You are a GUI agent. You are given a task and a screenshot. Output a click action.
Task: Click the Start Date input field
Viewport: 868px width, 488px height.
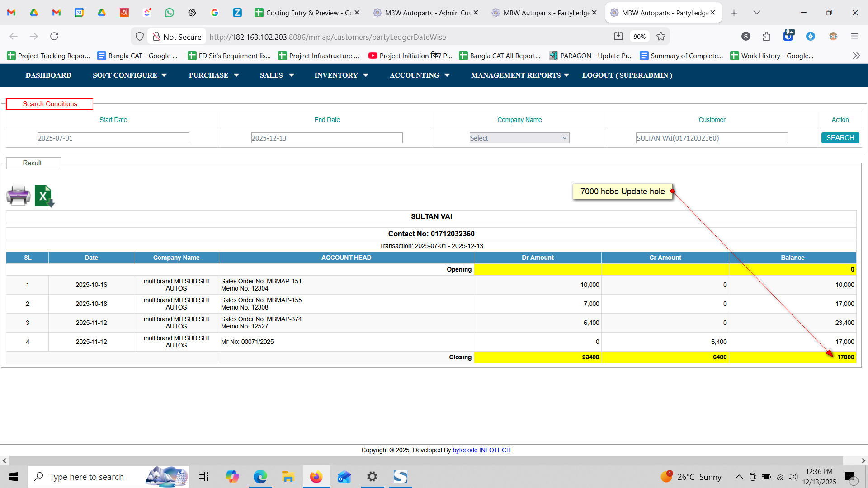click(x=113, y=138)
